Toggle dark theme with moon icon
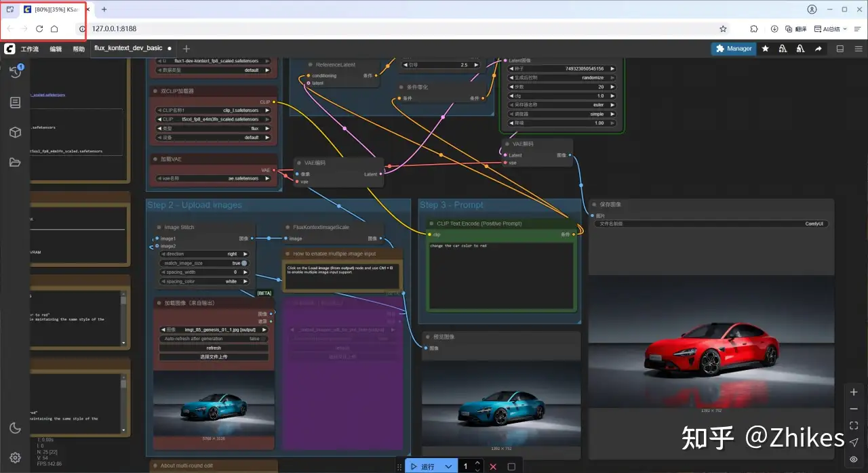Screen dimensions: 868x473 [x=15, y=428]
